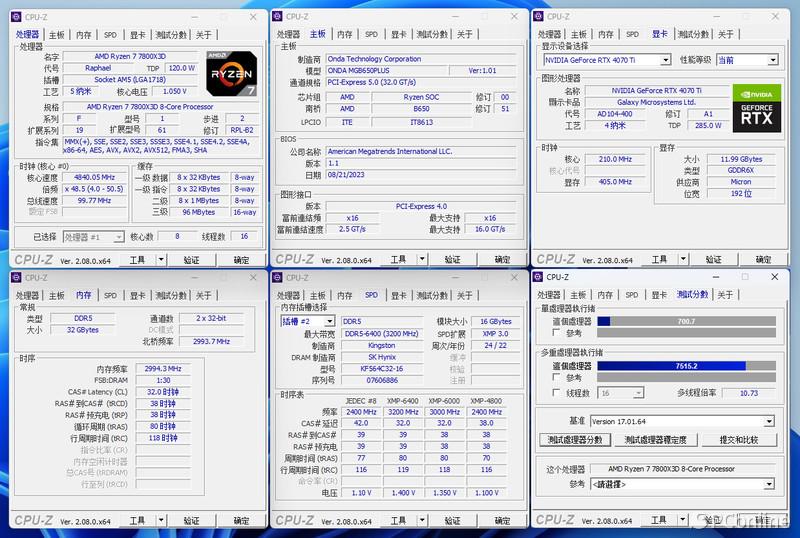Viewport: 800px width, 538px height.
Task: Click the CPU-Z app icon in the benchmark window title bar
Action: coord(538,277)
